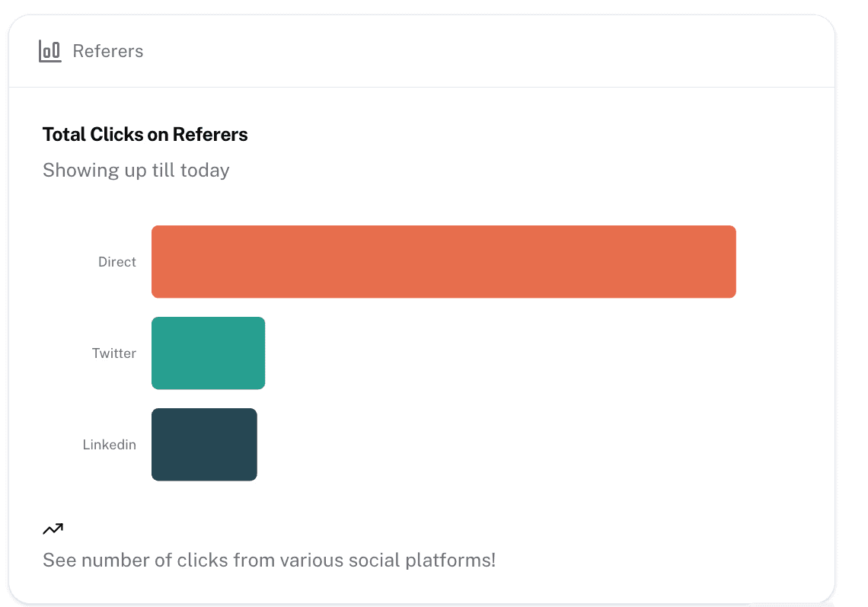Click empty chart space right of Twitter bar
The height and width of the screenshot is (607, 868).
[x=495, y=353]
